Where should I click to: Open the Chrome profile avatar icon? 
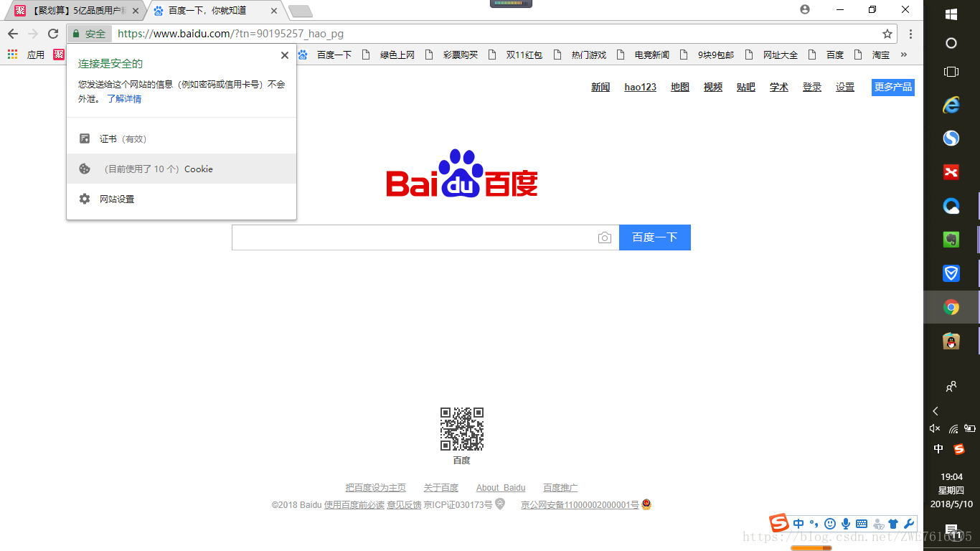pyautogui.click(x=805, y=9)
